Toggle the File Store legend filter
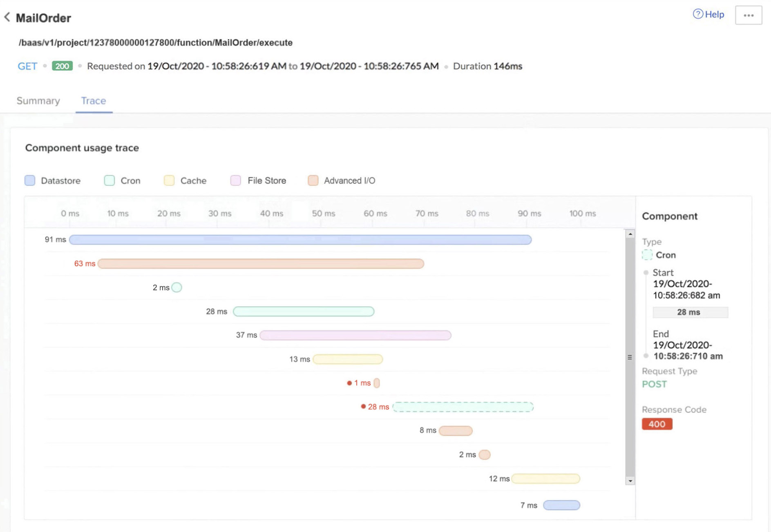 pos(236,180)
